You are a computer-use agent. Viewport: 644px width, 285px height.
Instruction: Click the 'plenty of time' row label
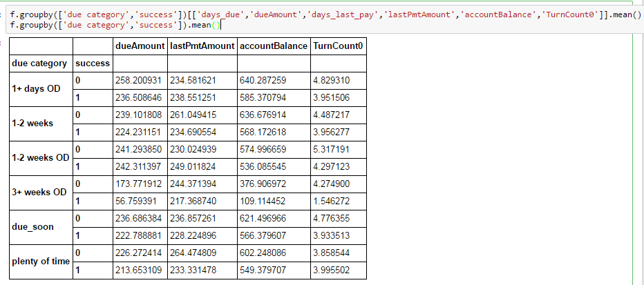tap(40, 261)
